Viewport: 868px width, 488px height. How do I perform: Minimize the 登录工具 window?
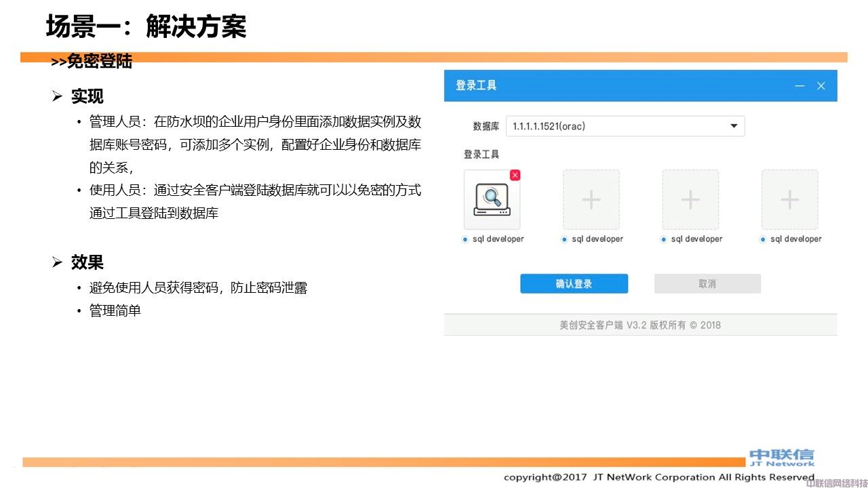[800, 86]
